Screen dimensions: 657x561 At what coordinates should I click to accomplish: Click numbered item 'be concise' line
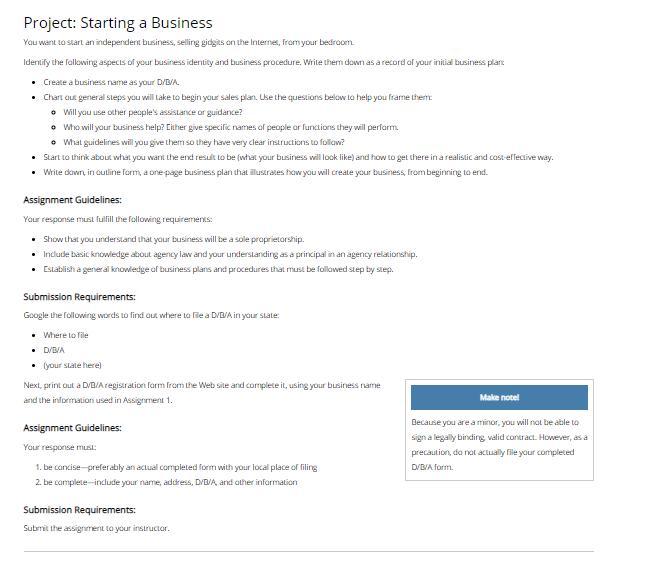[180, 467]
